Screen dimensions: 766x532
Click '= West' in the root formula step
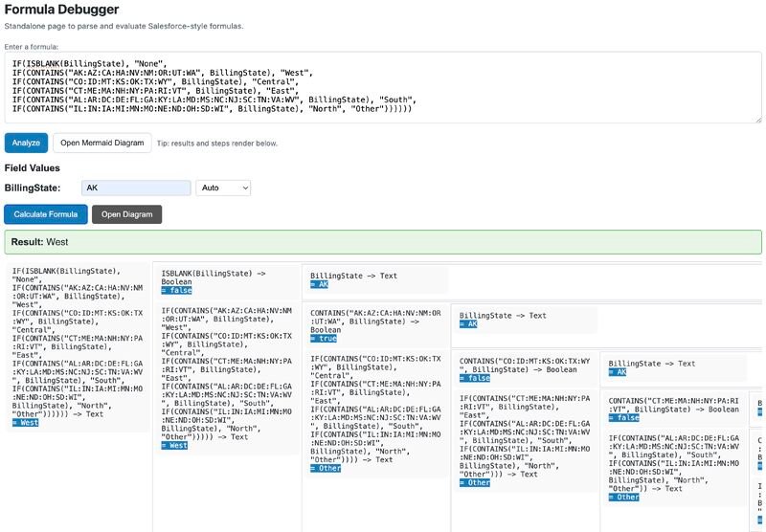point(26,423)
